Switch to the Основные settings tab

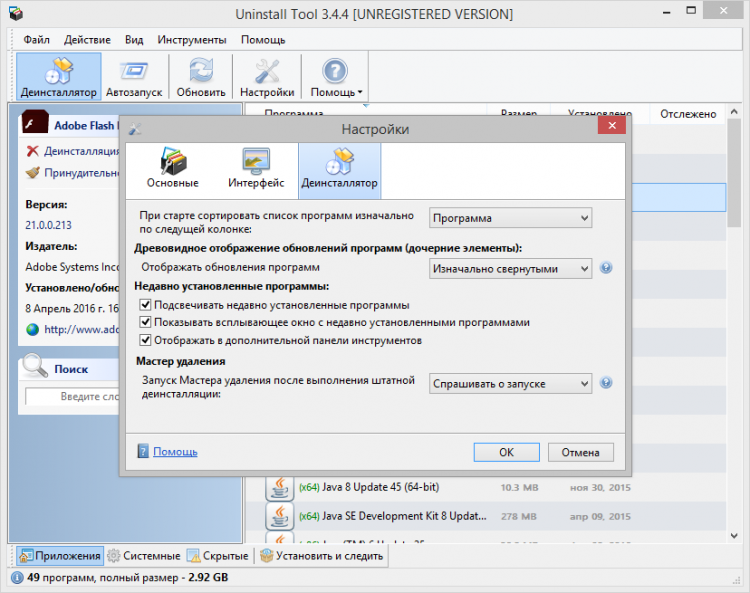[172, 170]
